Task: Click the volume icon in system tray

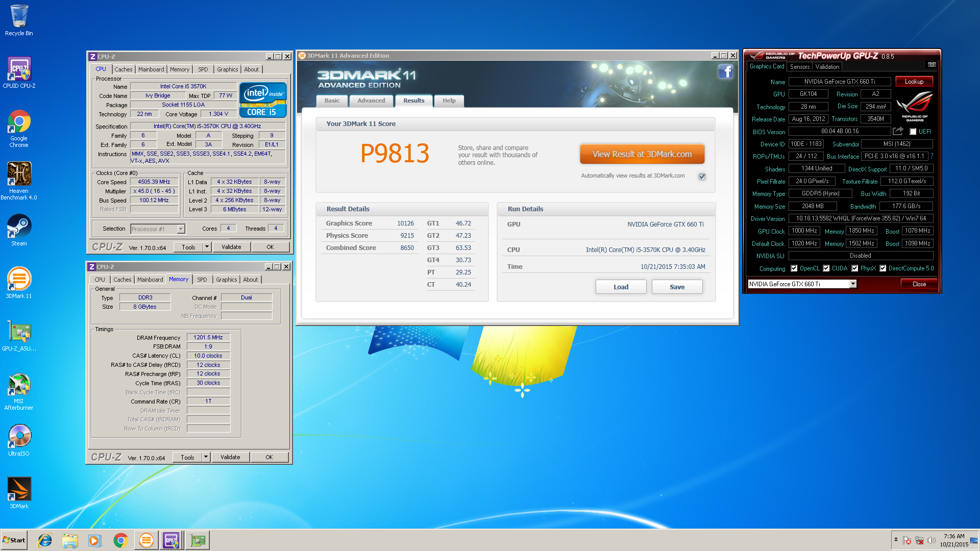Action: (932, 540)
